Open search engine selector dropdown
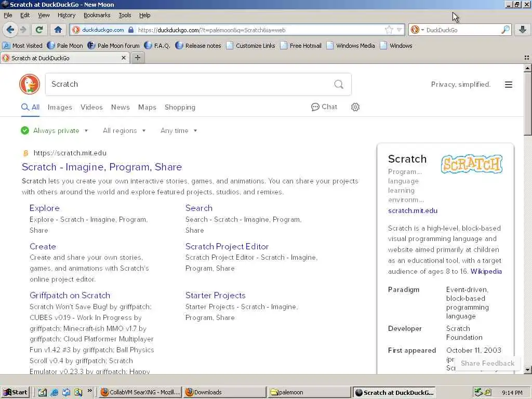 tap(417, 30)
